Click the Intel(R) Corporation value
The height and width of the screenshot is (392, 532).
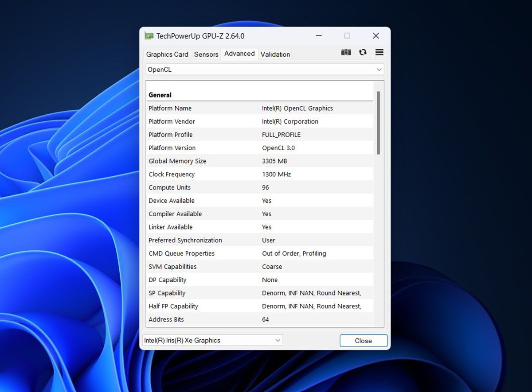(x=290, y=121)
